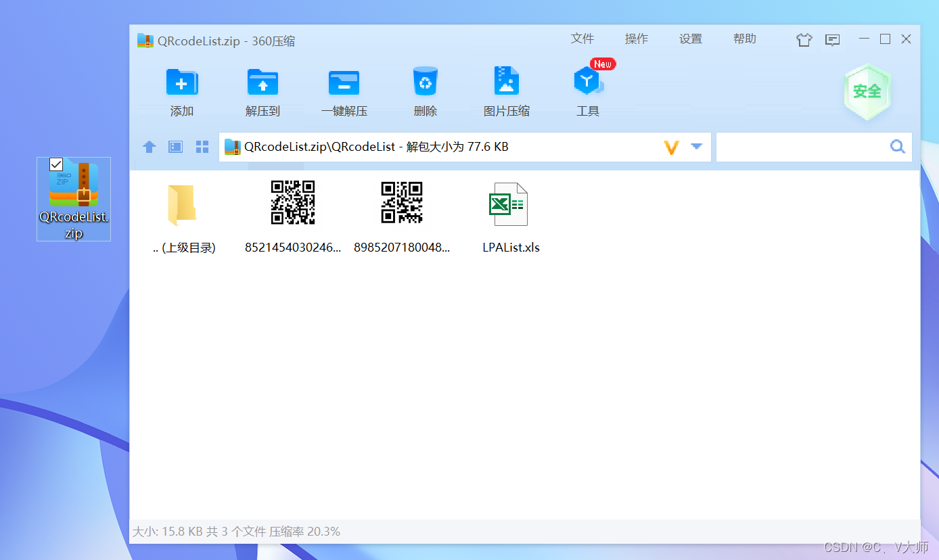Select the 8521454030246 QR code file
This screenshot has width=939, height=560.
coord(293,202)
